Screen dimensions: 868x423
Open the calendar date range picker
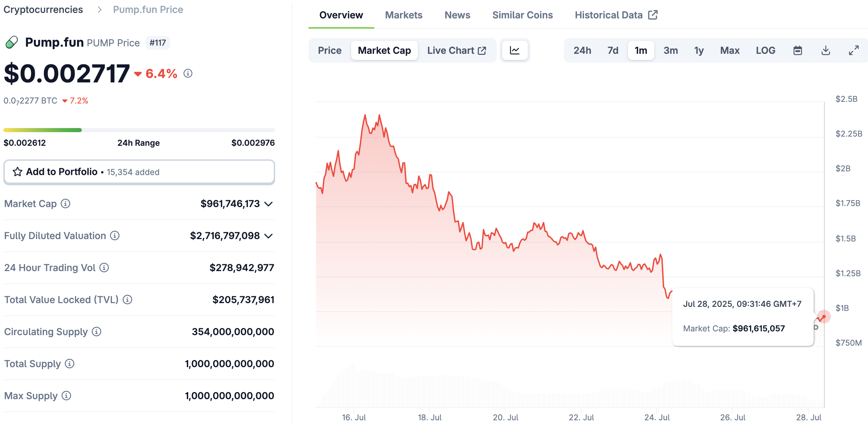[x=797, y=50]
